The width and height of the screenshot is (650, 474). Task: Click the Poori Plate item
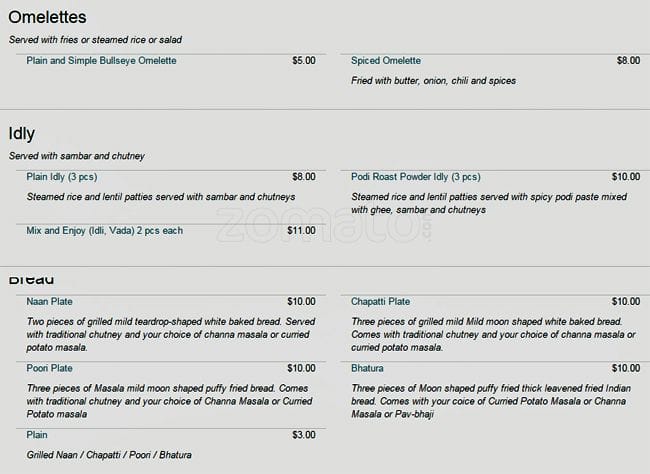click(x=49, y=368)
